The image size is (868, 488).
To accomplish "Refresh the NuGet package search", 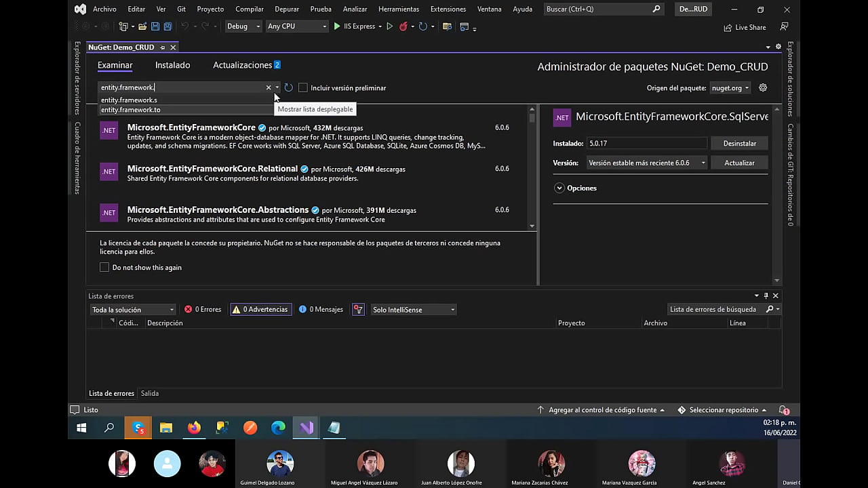I will coord(288,87).
